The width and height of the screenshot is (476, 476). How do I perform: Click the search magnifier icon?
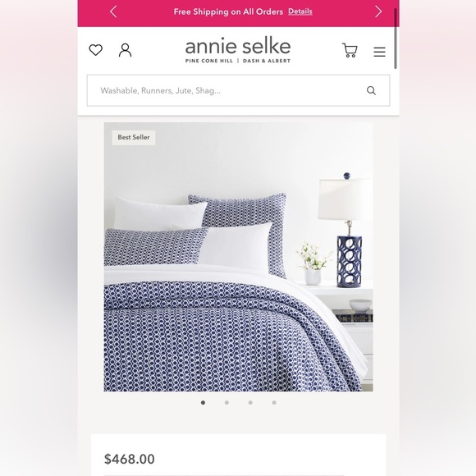(x=371, y=90)
